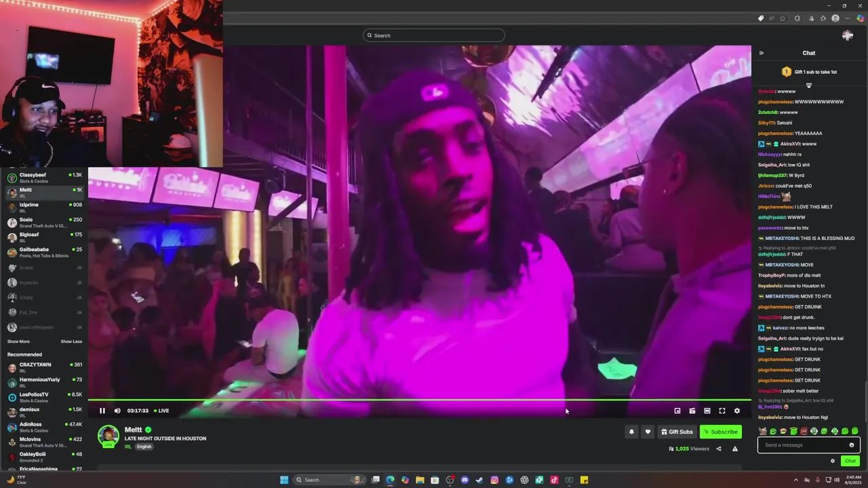Toggle stream notifications bell
The image size is (868, 488).
point(631,432)
